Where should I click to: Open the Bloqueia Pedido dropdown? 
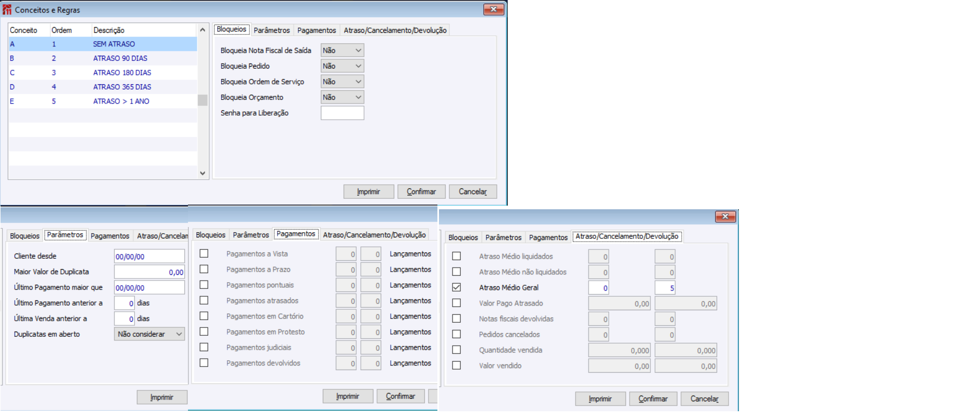pyautogui.click(x=342, y=66)
